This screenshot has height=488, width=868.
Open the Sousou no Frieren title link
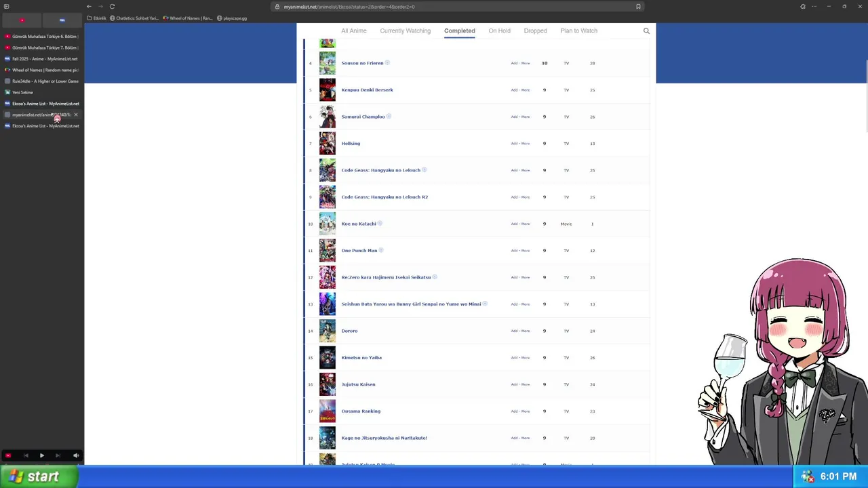coord(362,63)
